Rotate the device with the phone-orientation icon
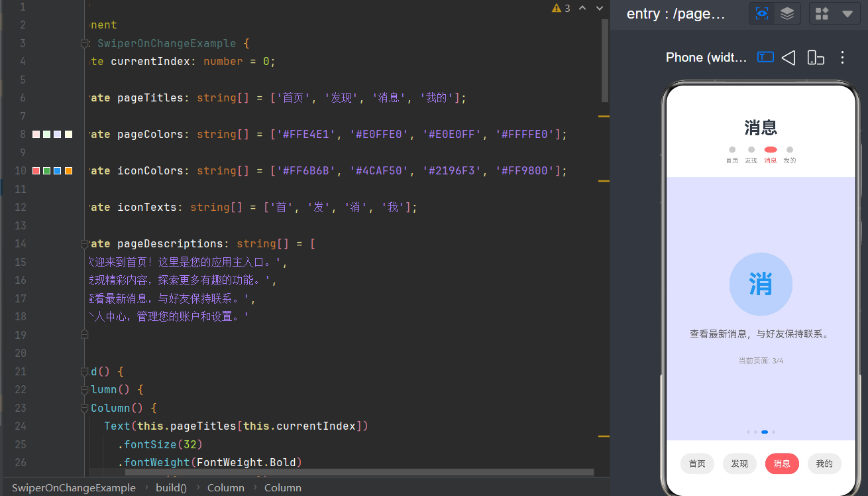The height and width of the screenshot is (496, 868). [x=816, y=58]
